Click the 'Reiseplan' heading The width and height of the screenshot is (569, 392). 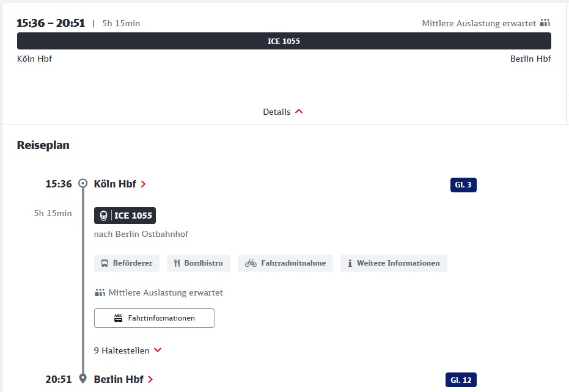point(43,145)
